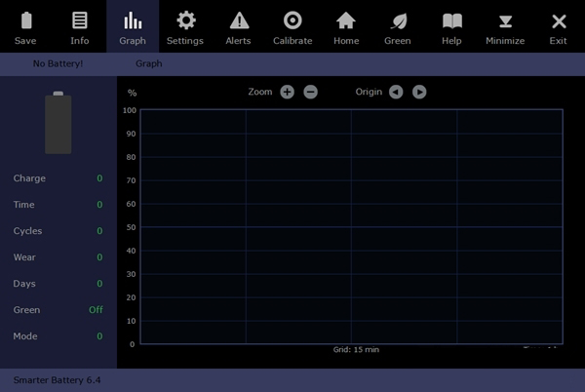
Task: Click the empty battery image
Action: (58, 123)
